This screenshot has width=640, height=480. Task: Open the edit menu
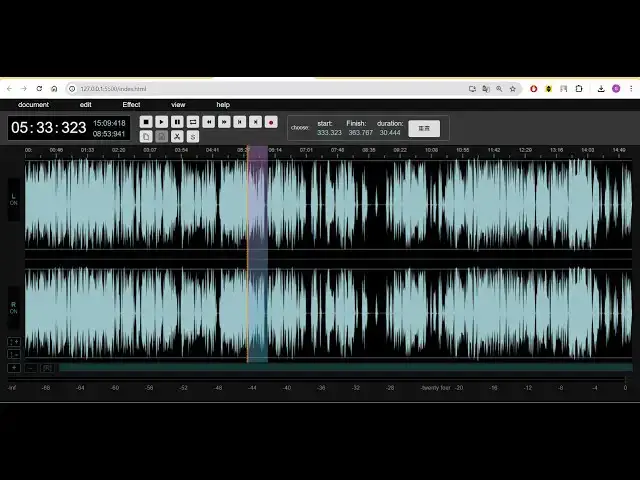click(x=86, y=105)
